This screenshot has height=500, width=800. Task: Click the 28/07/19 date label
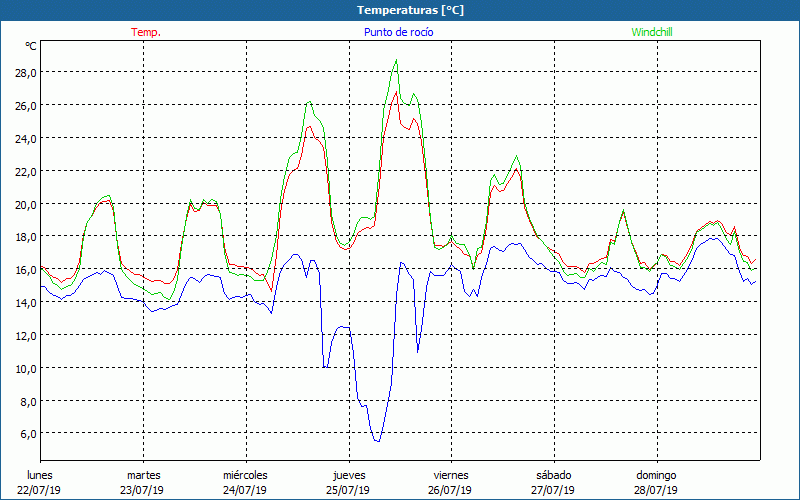tap(656, 490)
